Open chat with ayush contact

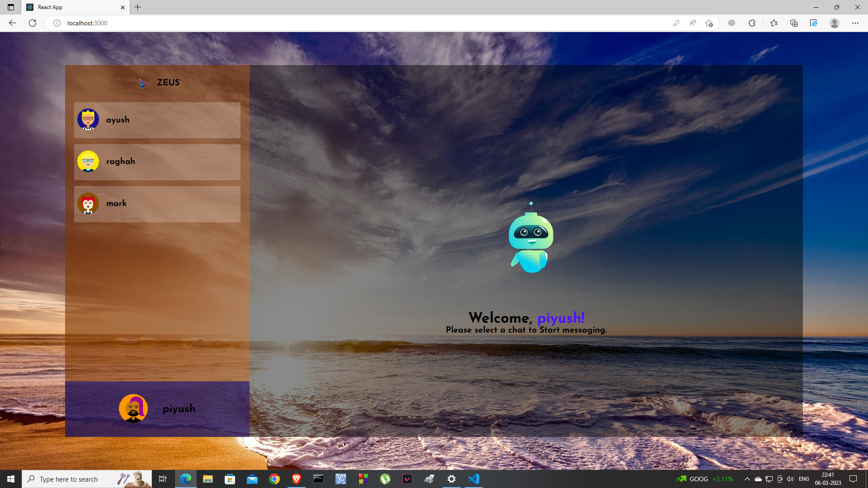(157, 120)
